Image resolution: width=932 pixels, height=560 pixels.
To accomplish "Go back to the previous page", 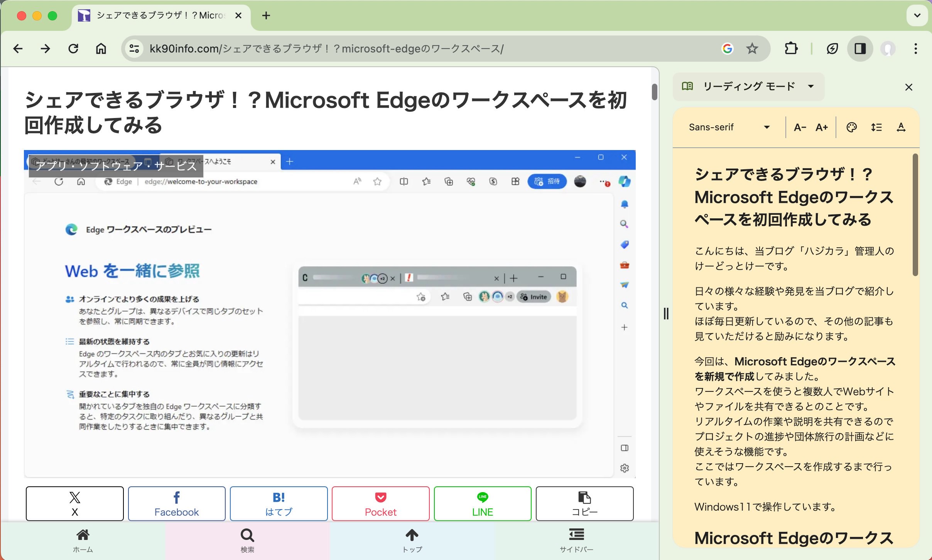I will click(x=18, y=49).
